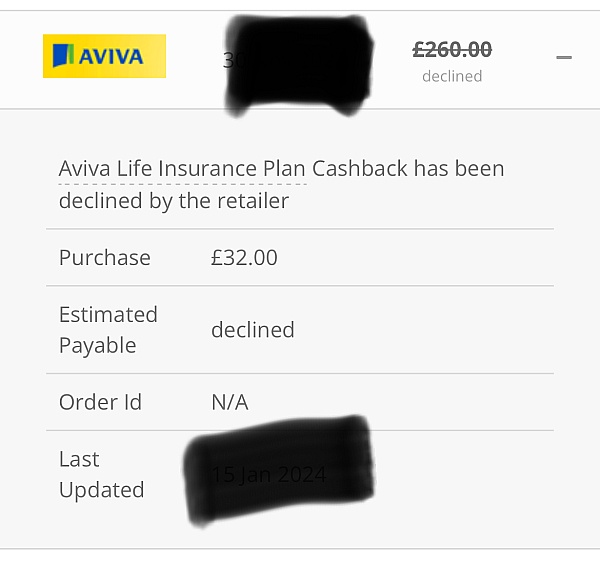
Task: Select the Purchase row label
Action: 105,257
